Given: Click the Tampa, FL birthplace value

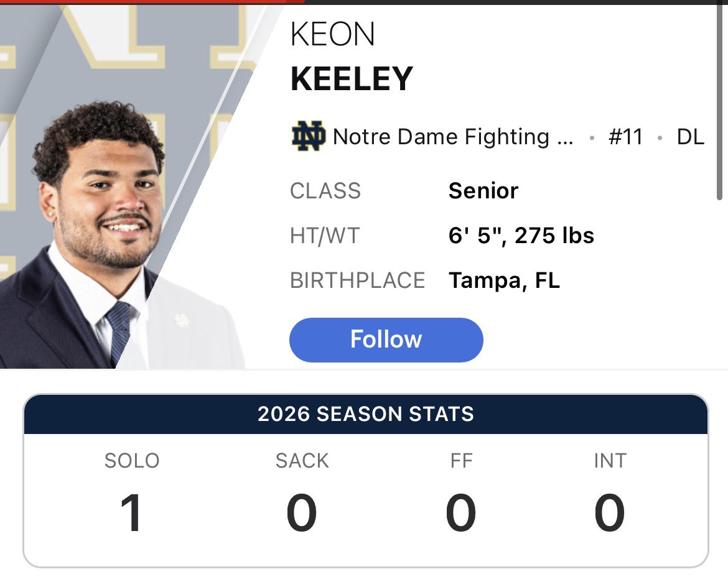Looking at the screenshot, I should (x=504, y=280).
